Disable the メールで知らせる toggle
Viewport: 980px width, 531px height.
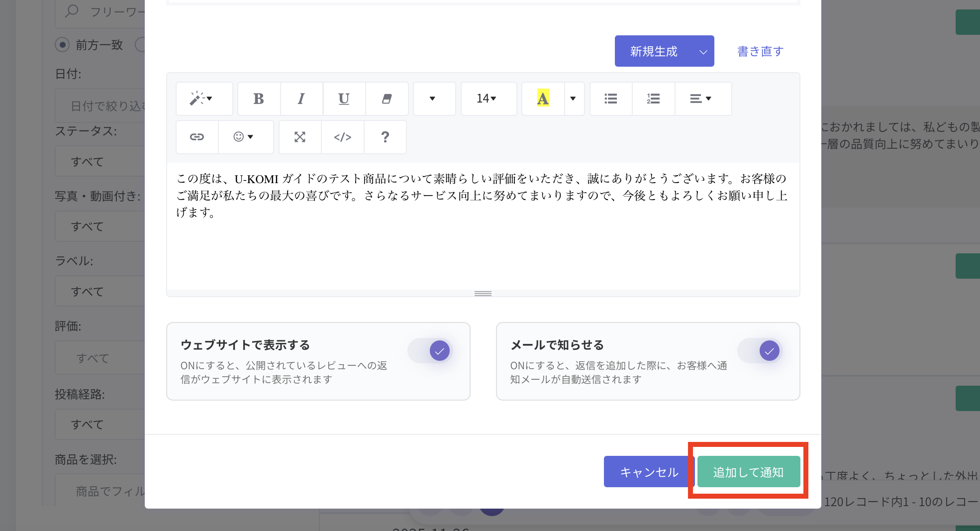[x=760, y=351]
